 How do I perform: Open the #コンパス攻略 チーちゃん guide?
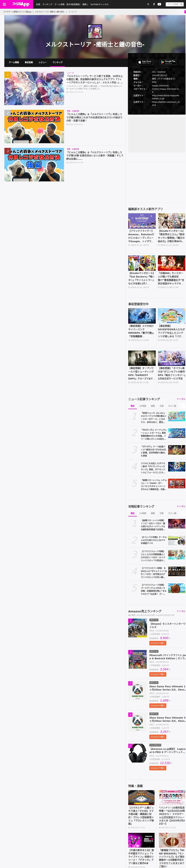click(x=157, y=540)
